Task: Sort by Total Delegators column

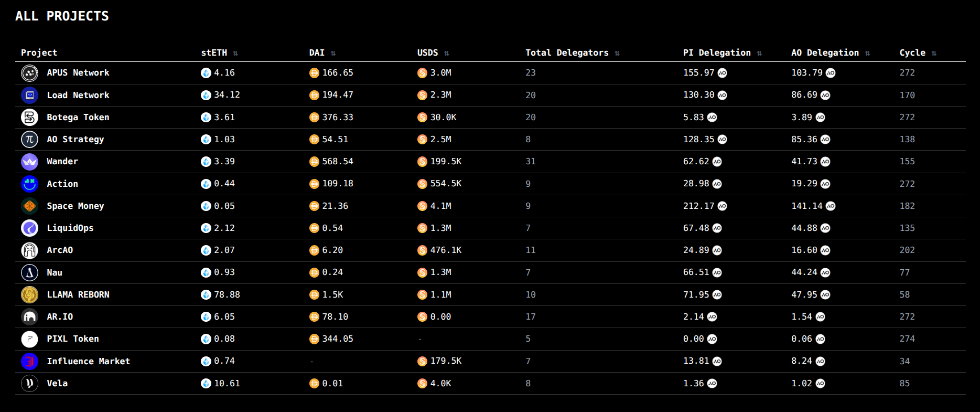Action: coord(617,53)
